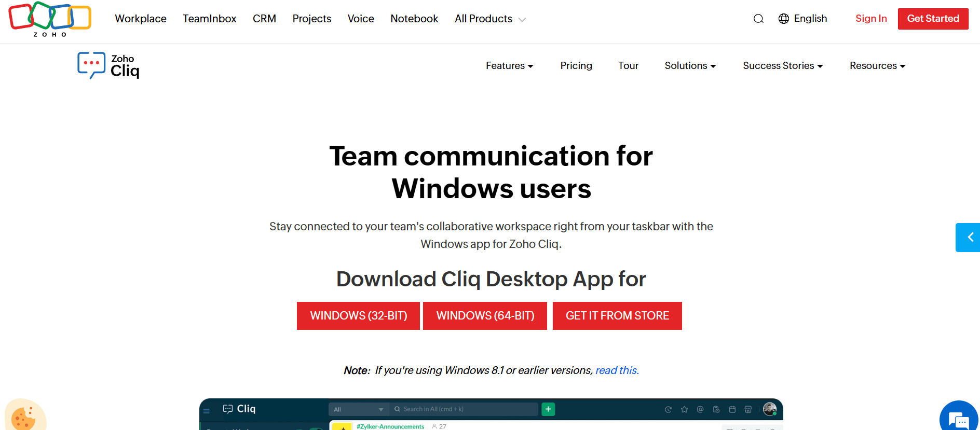This screenshot has width=980, height=430.
Task: Go to TeamInbox in the top menu
Action: [x=210, y=19]
